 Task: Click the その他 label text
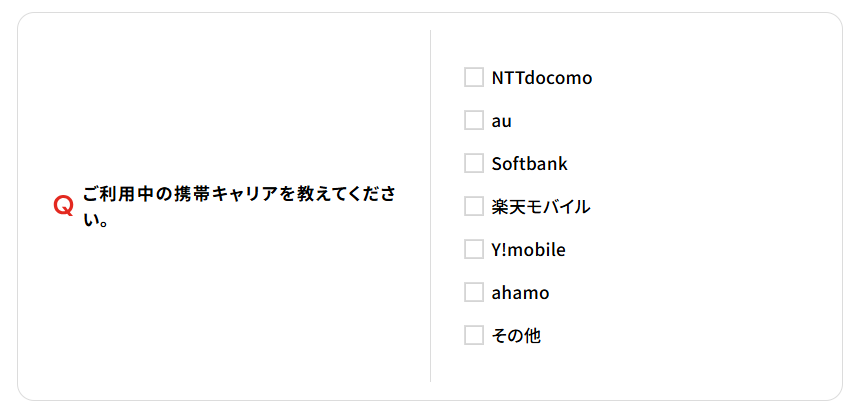(516, 336)
